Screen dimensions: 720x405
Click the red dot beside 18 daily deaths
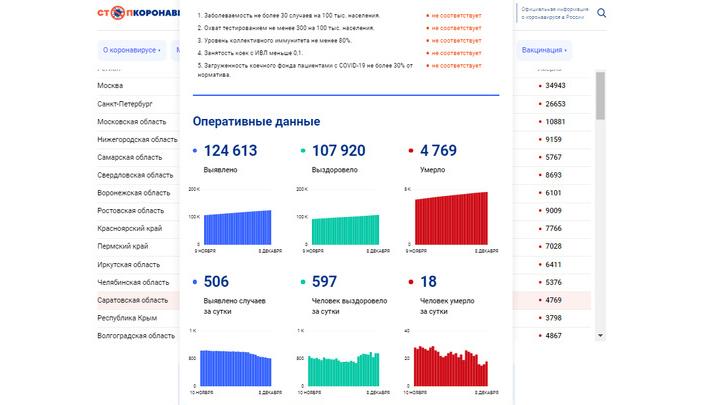click(x=411, y=283)
